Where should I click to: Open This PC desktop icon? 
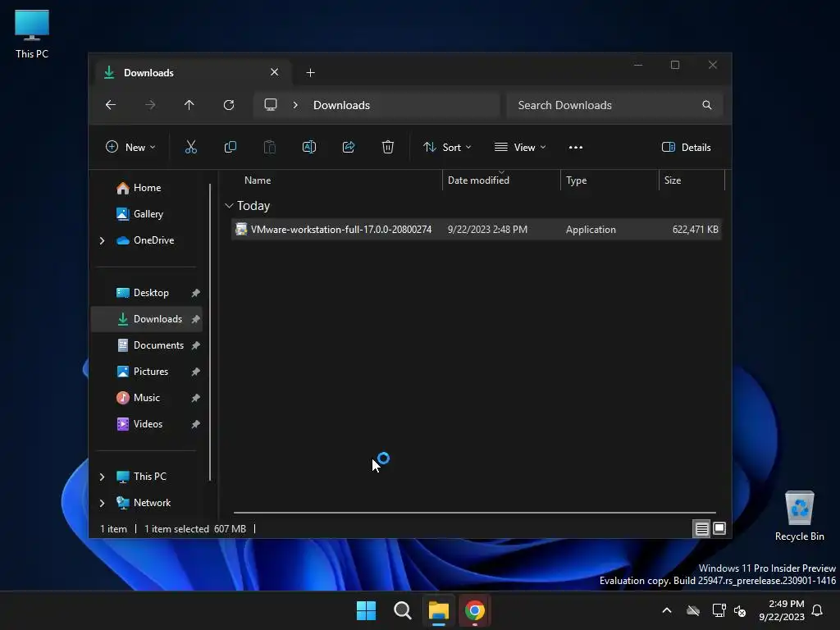32,34
